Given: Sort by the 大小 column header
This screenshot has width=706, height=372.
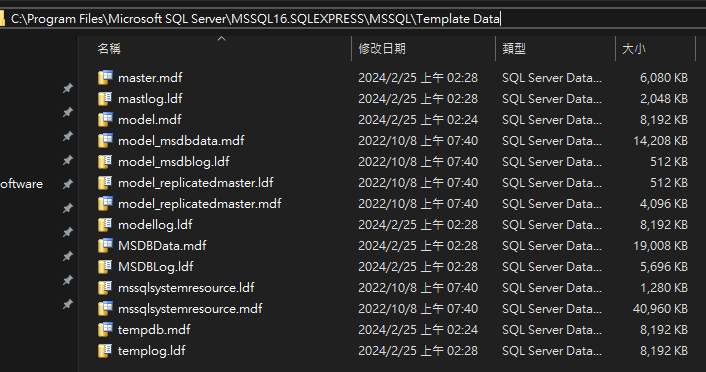Looking at the screenshot, I should (634, 49).
